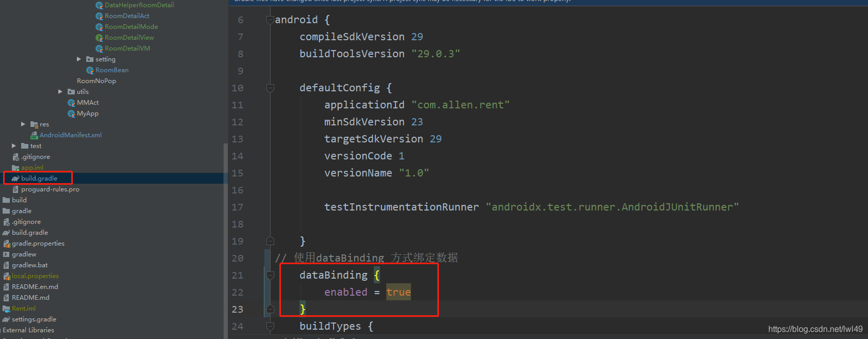Click 'testInstrumentationRunner' on line 17
The width and height of the screenshot is (868, 339).
click(x=402, y=207)
